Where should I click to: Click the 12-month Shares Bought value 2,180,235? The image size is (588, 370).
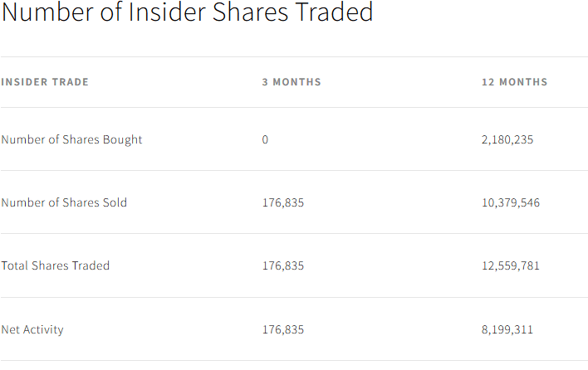point(507,139)
